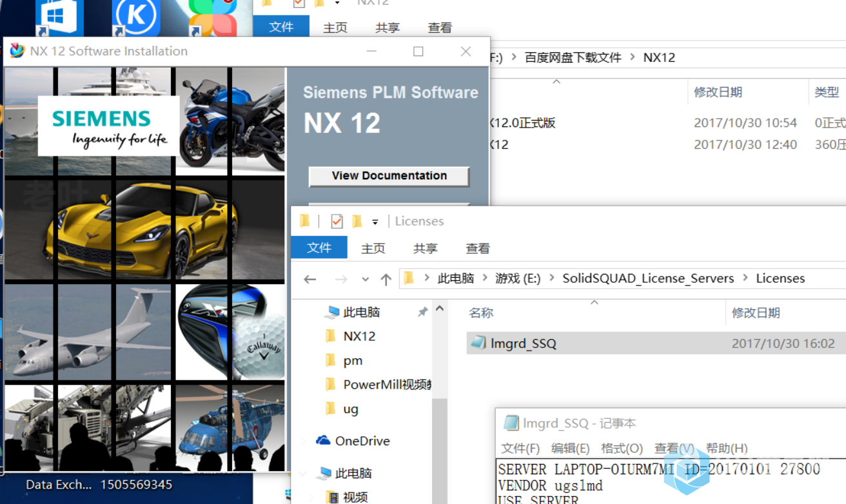
Task: Open 查看 tab in NX12 explorer window
Action: (x=440, y=28)
